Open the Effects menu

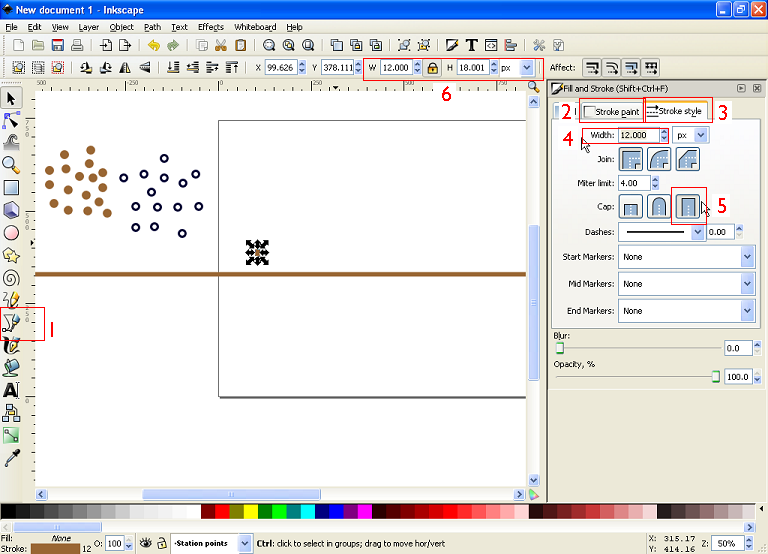tap(211, 27)
